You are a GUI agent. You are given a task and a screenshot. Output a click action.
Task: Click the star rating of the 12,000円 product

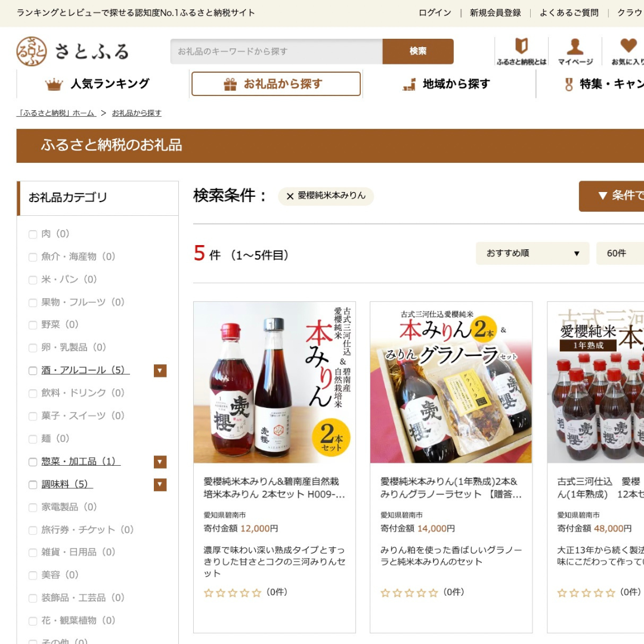[233, 593]
